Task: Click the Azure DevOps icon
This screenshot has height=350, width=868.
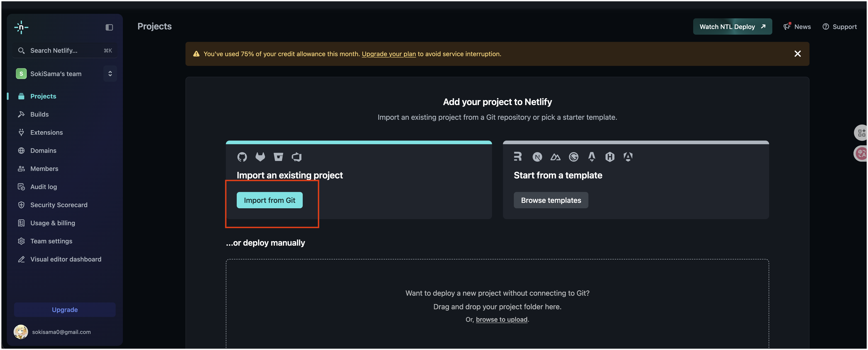Action: click(297, 157)
